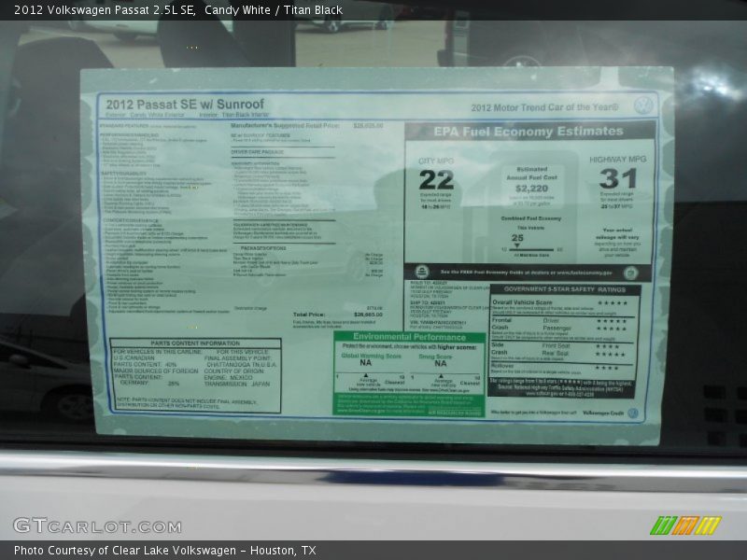The width and height of the screenshot is (747, 560).
Task: Click the Frontal Crash 'Passenger' rating row
Action: 585,329
